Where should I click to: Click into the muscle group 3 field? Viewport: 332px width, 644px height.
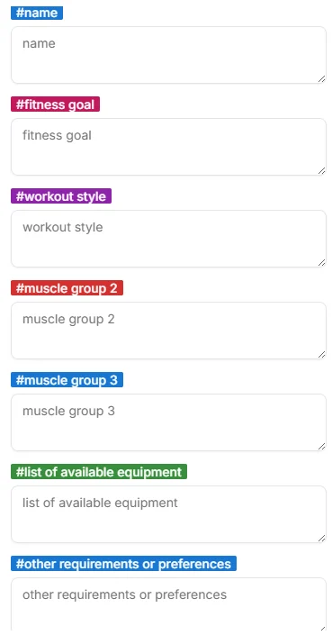(x=168, y=422)
